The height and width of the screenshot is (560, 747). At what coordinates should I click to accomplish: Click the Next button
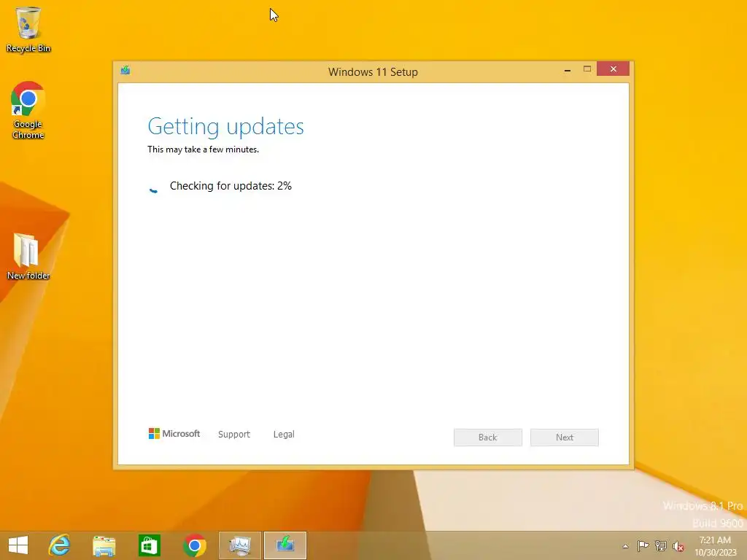tap(565, 437)
